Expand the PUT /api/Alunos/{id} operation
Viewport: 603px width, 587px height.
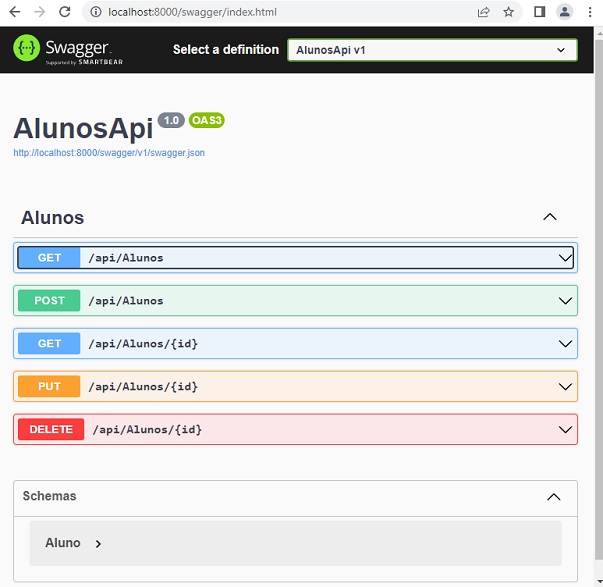(x=295, y=387)
